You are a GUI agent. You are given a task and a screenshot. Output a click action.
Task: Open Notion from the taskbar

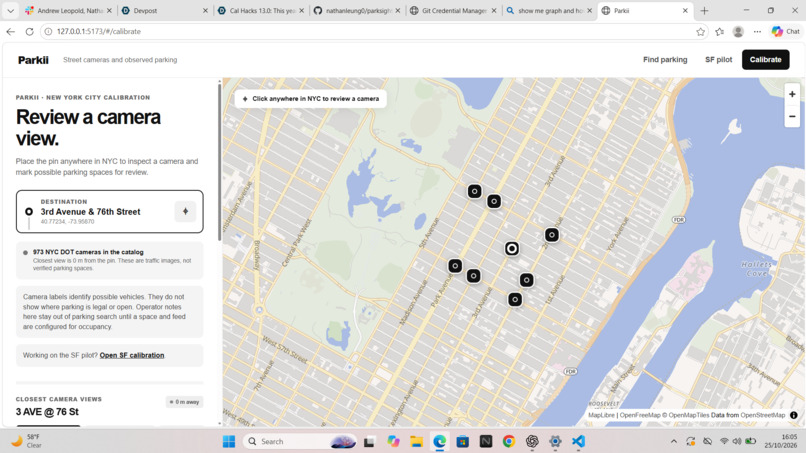486,441
